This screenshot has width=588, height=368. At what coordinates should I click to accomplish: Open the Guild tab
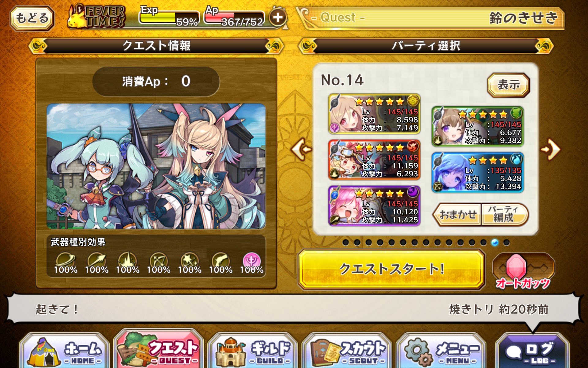[253, 351]
